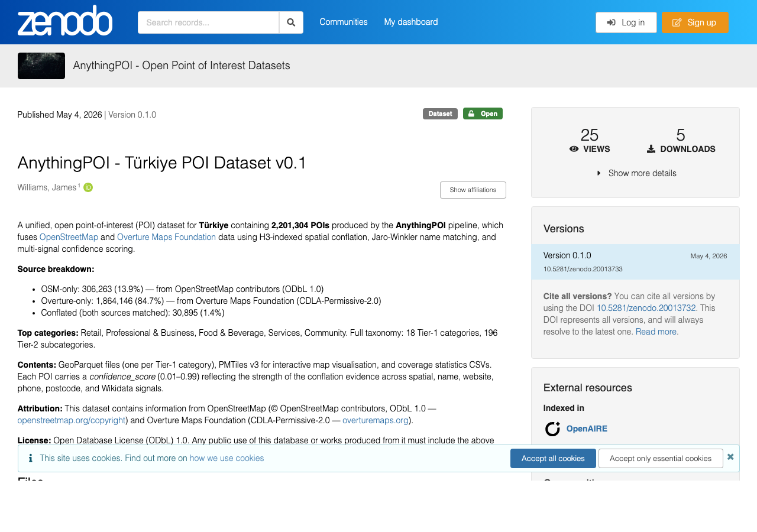Viewport: 757px width, 532px height.
Task: Click the Log in button
Action: tap(626, 22)
